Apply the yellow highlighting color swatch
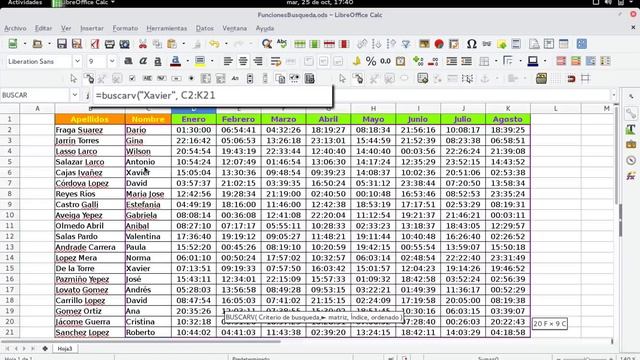The height and width of the screenshot is (360, 640). click(x=200, y=61)
